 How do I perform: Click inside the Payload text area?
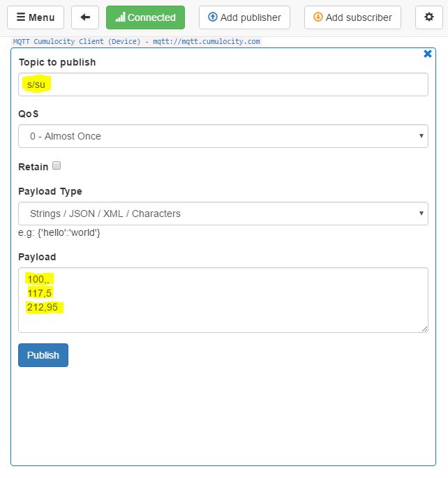point(223,300)
